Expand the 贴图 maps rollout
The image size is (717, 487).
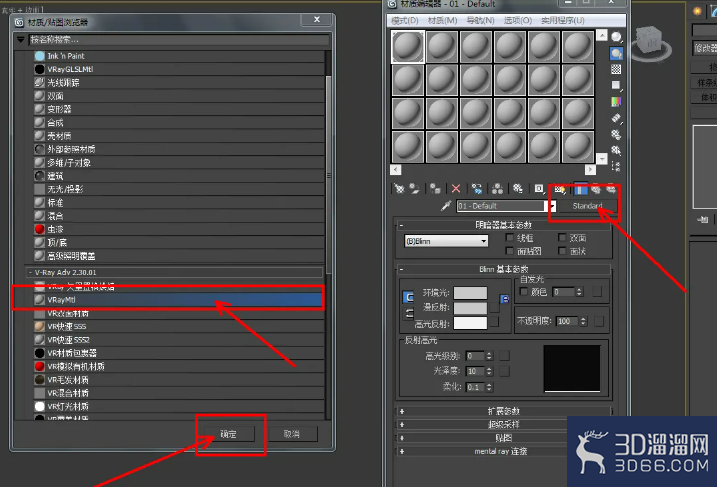(503, 438)
